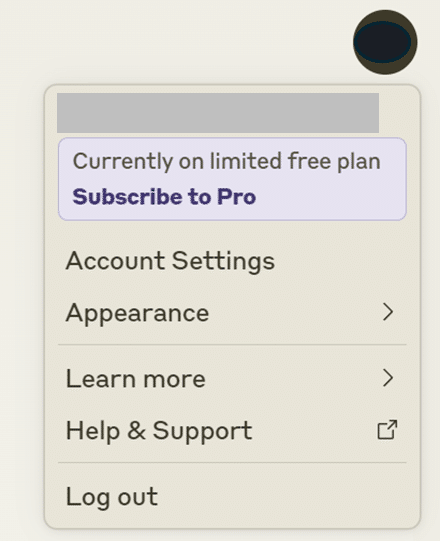Expand the Appearance submenu
440x541 pixels.
232,313
